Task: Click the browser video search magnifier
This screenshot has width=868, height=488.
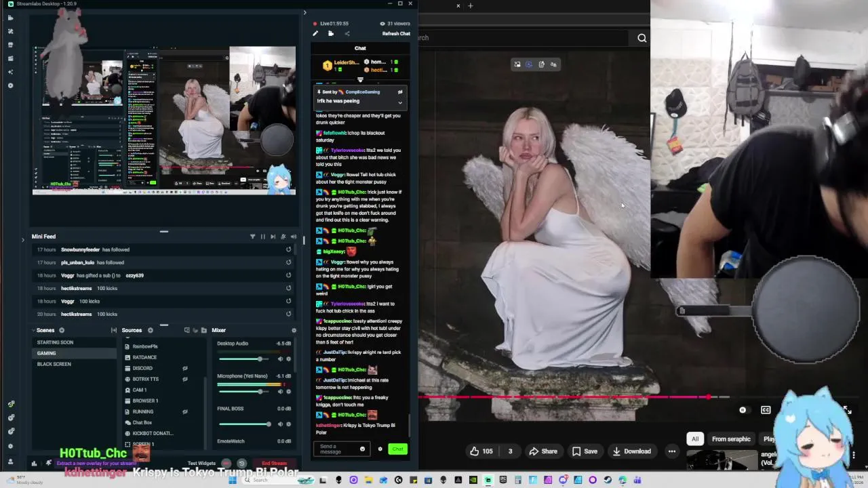Action: click(x=642, y=38)
